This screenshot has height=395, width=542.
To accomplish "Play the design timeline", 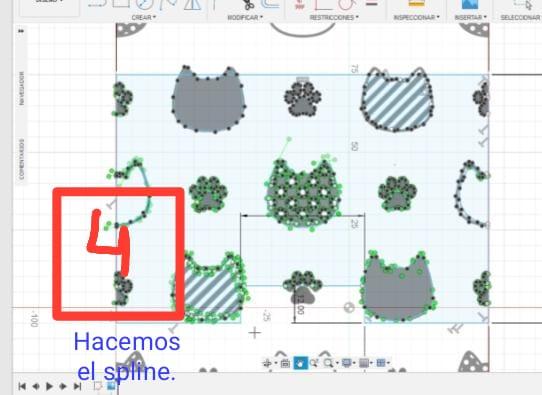I will [49, 386].
